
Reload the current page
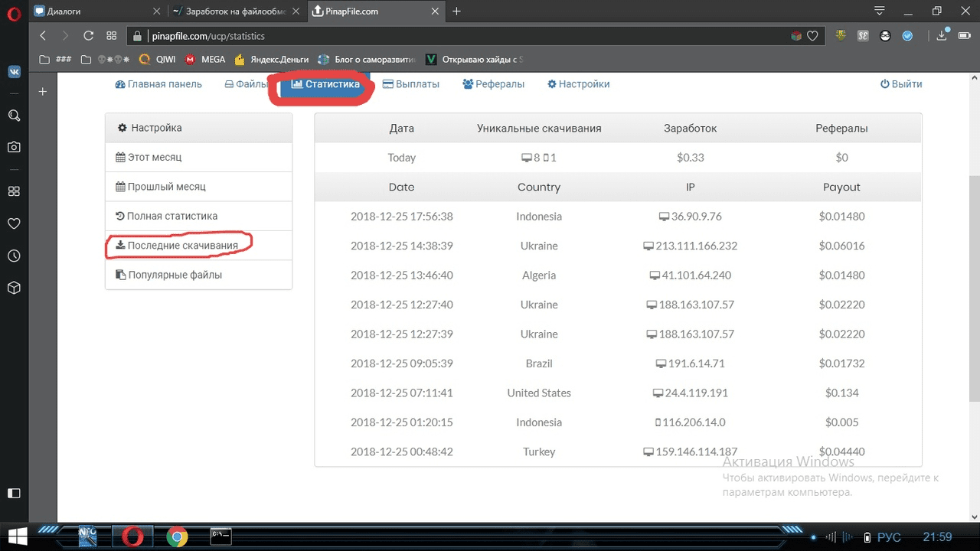[x=89, y=36]
